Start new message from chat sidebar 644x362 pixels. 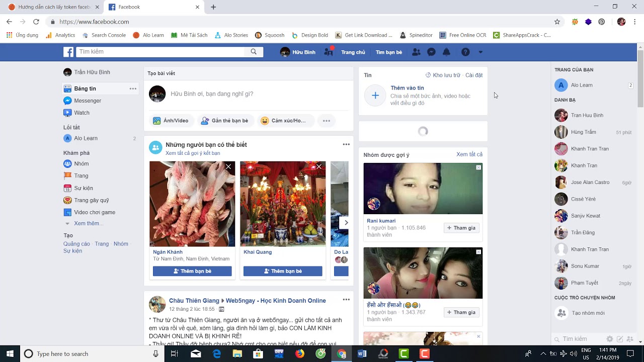point(620,339)
